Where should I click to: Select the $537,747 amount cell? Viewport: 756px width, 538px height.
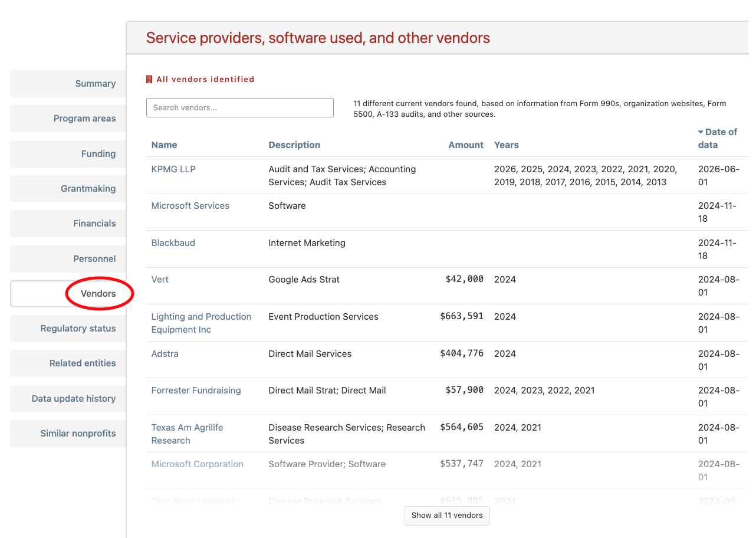tap(462, 464)
